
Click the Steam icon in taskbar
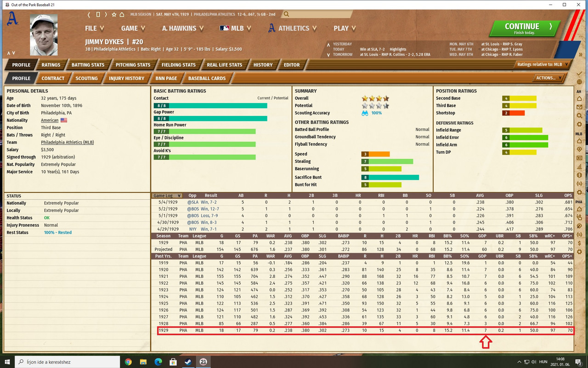(x=188, y=362)
